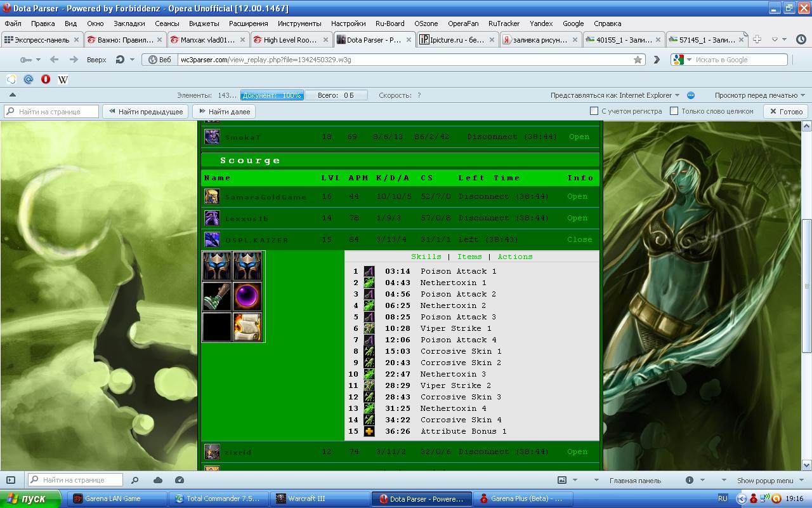This screenshot has height=508, width=812.
Task: Open info for zixrid
Action: click(577, 451)
